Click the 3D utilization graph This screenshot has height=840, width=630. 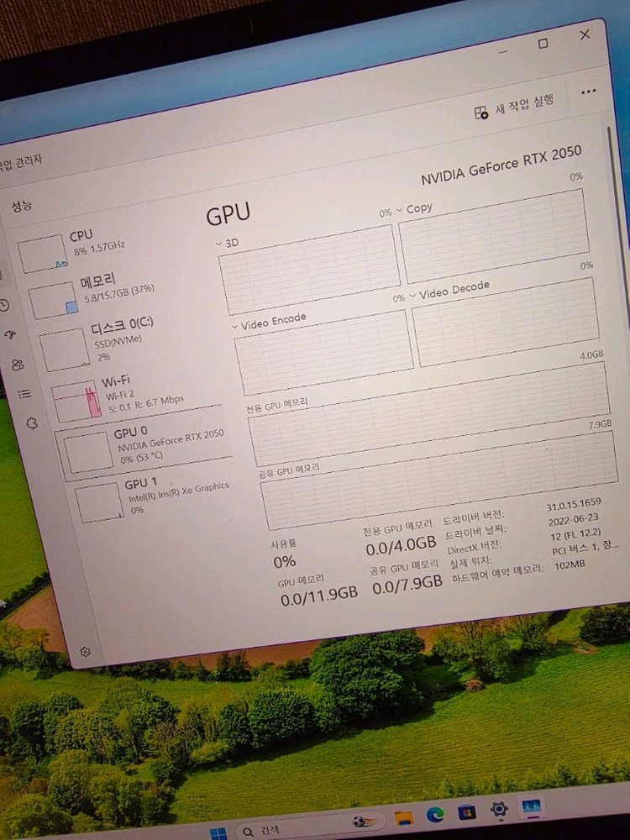coord(310,270)
